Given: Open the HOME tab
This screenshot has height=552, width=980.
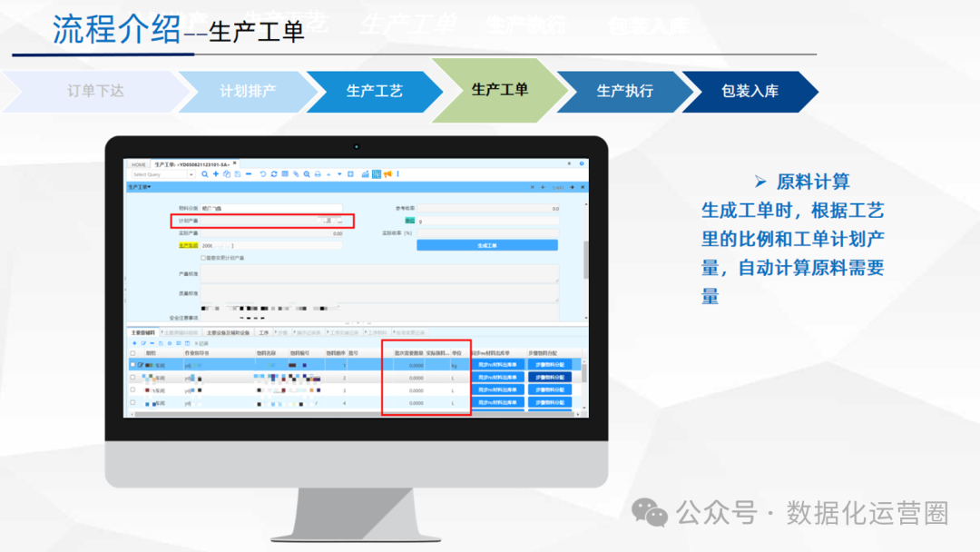Looking at the screenshot, I should click(139, 164).
